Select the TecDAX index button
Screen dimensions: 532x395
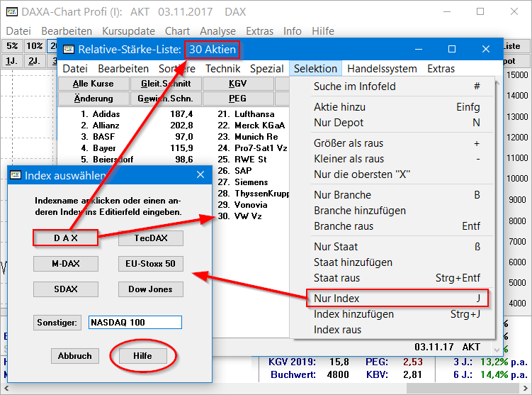tap(150, 238)
